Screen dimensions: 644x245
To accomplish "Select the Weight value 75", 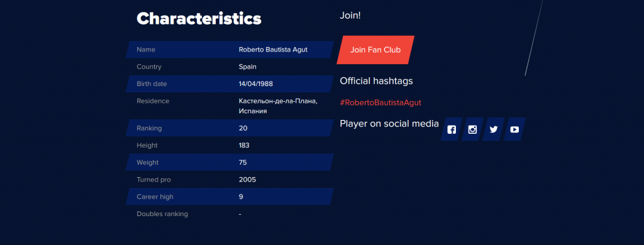I will pos(243,163).
